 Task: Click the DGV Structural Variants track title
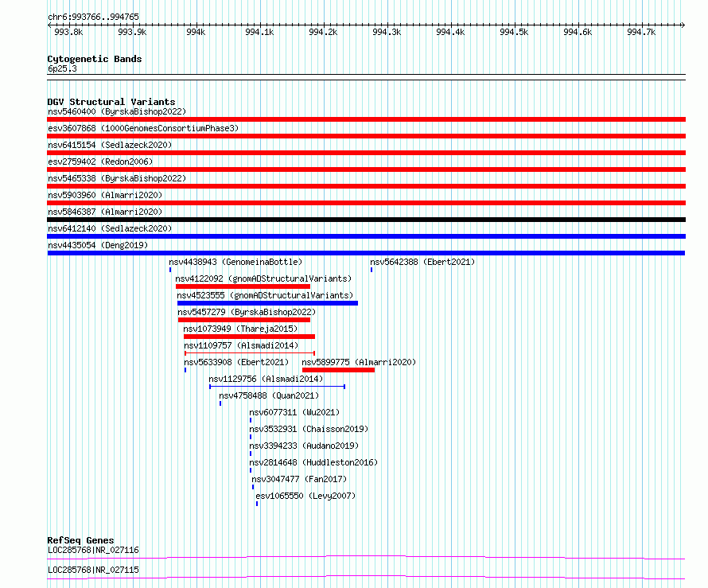coord(111,102)
